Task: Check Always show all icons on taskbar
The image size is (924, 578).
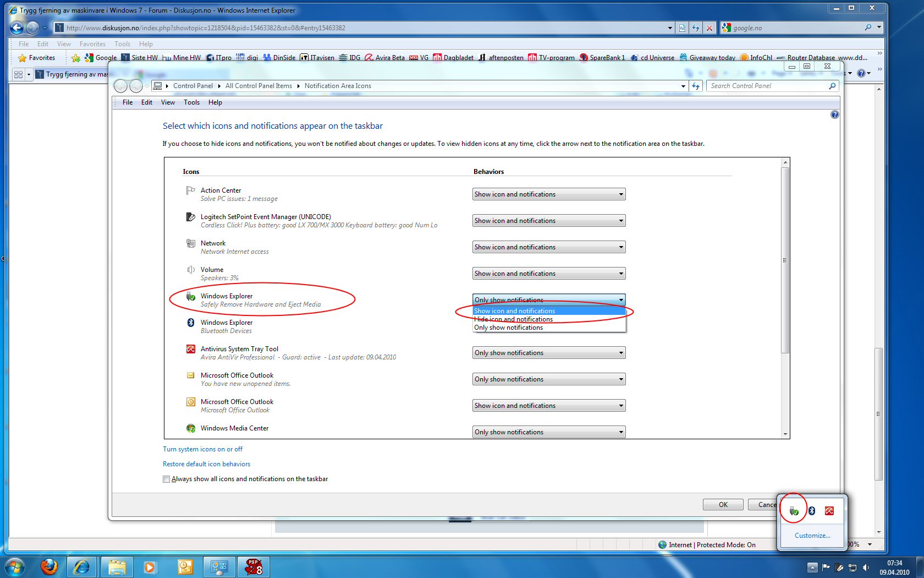Action: pos(166,479)
